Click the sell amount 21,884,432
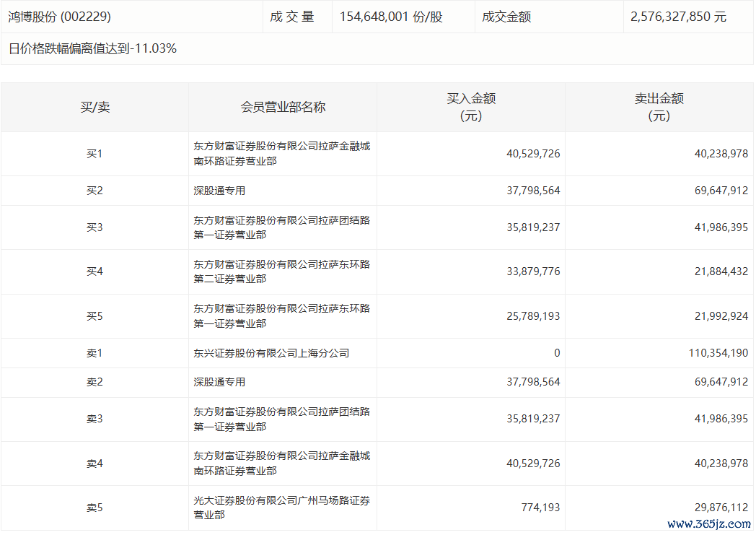Image resolution: width=756 pixels, height=535 pixels. 721,271
